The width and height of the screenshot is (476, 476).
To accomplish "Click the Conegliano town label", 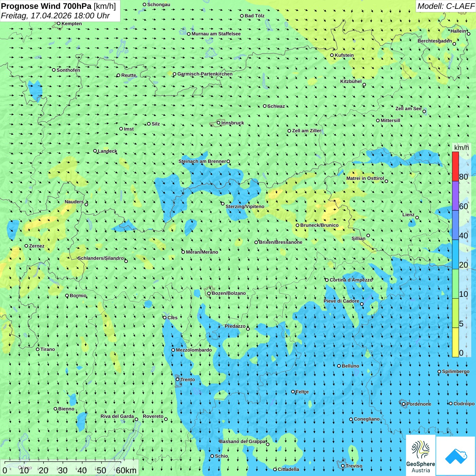I will point(367,419).
